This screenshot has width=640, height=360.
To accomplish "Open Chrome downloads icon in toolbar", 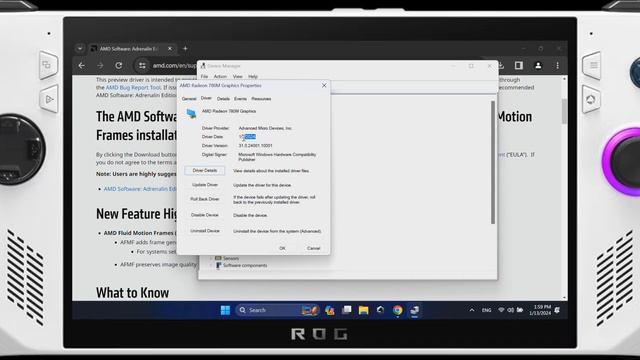I will coord(501,65).
